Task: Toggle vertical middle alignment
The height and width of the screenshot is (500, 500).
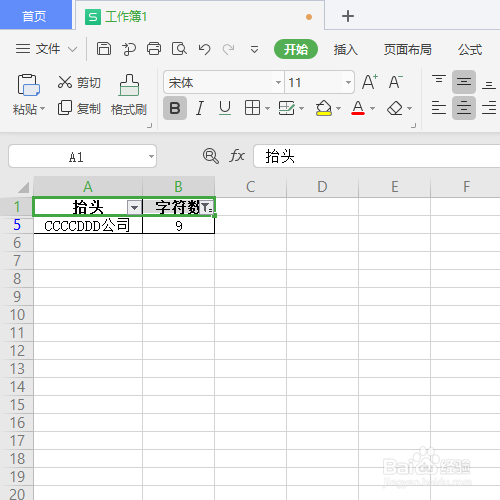Action: 464,82
